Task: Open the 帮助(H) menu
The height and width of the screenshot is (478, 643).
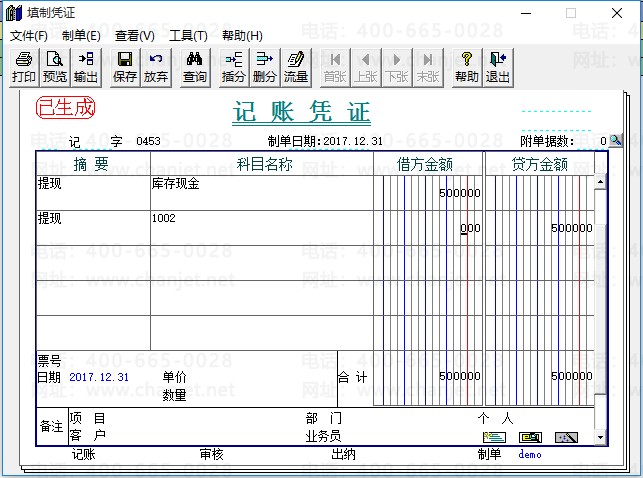Action: pyautogui.click(x=242, y=36)
